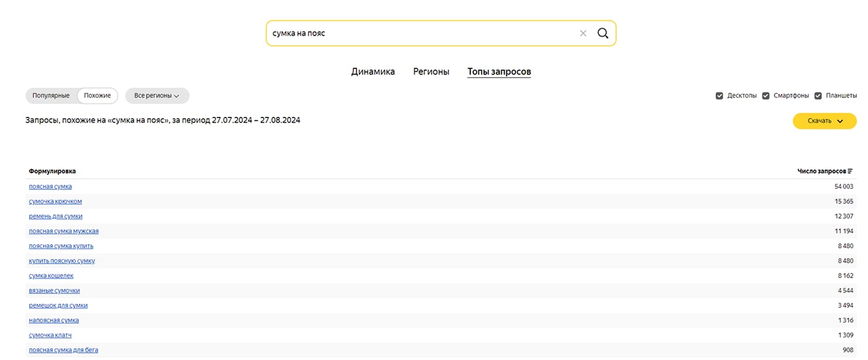The height and width of the screenshot is (360, 868).
Task: Switch to the Регионы tab
Action: (431, 72)
